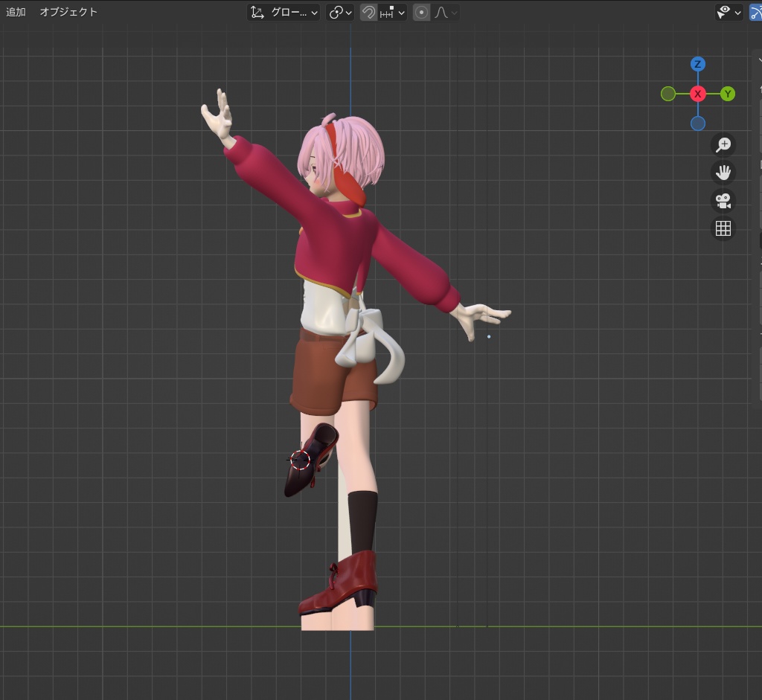
Task: Click the green Y axis gizmo circle
Action: tap(728, 94)
